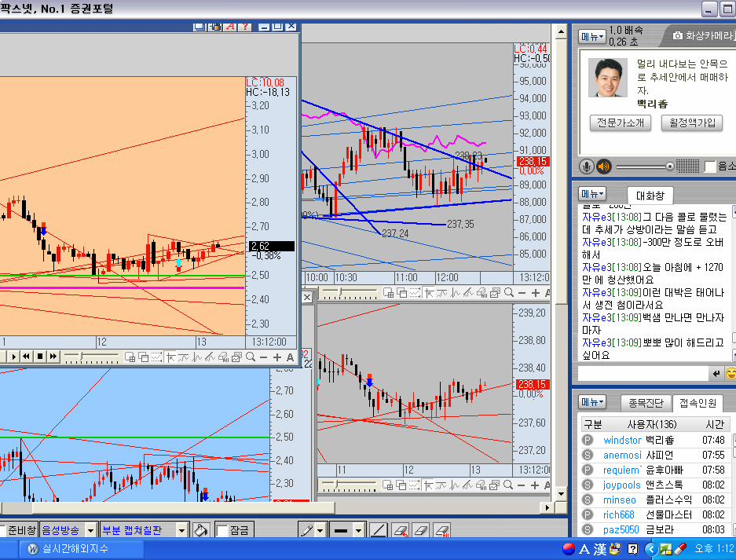Click the magnifier icon in left chart toolbar
Image resolution: width=736 pixels, height=560 pixels.
[x=251, y=357]
